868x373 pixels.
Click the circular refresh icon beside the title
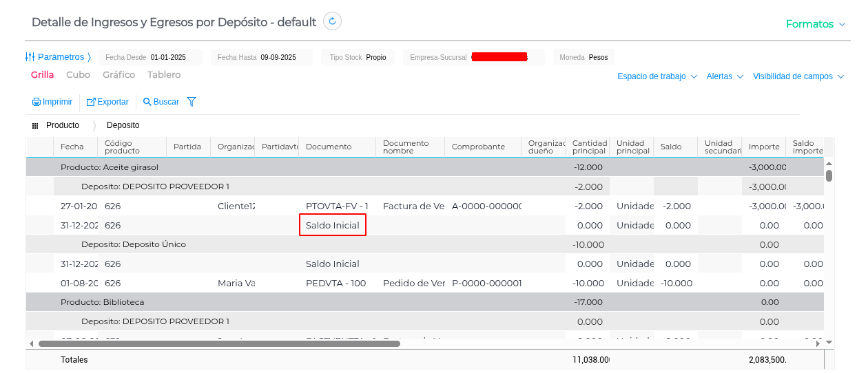(332, 21)
